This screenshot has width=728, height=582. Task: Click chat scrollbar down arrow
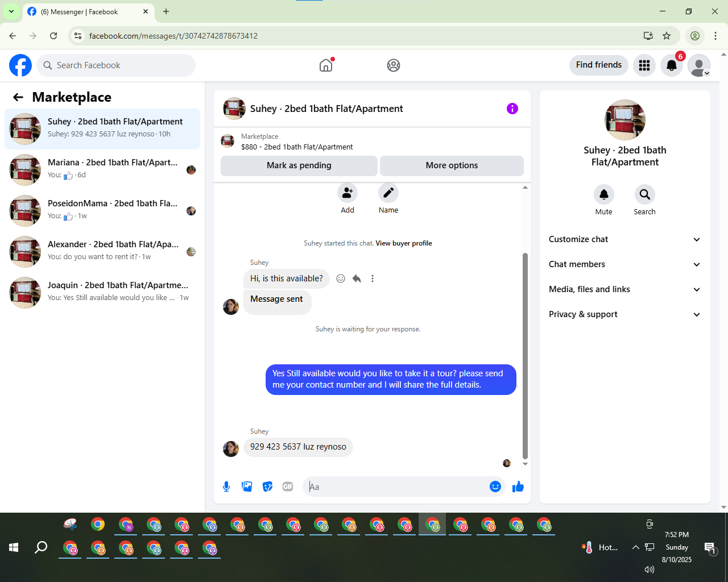click(525, 464)
